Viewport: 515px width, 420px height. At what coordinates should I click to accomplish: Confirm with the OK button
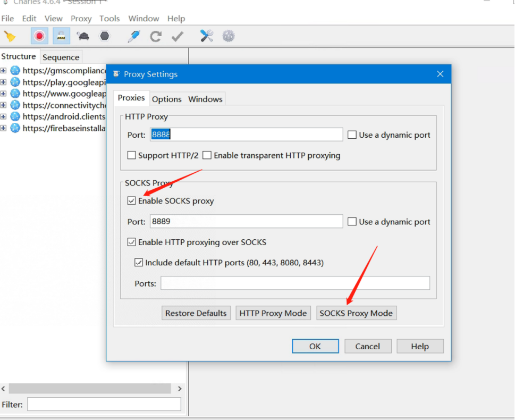pyautogui.click(x=315, y=347)
